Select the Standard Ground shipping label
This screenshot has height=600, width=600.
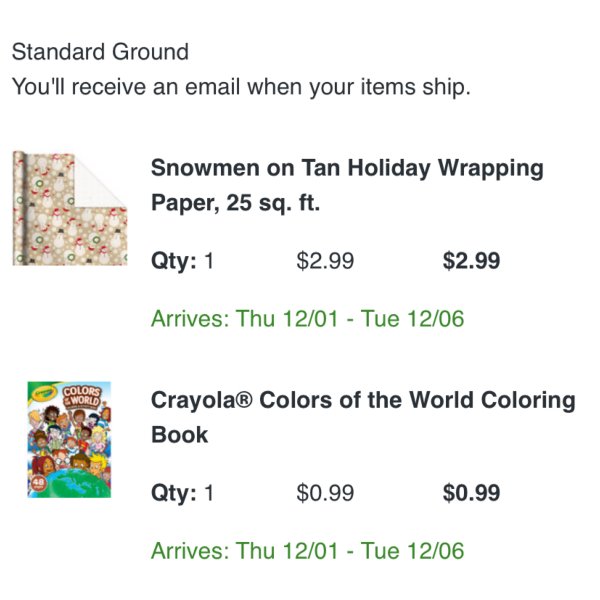pyautogui.click(x=100, y=52)
